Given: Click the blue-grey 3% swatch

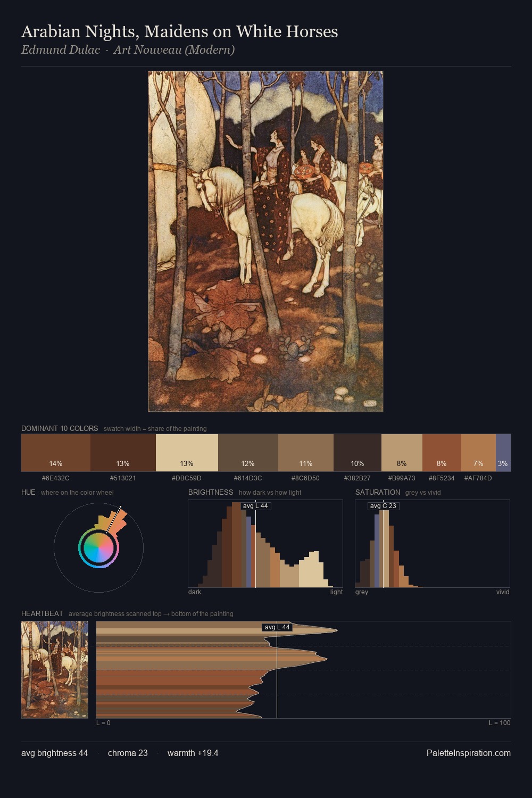Looking at the screenshot, I should pyautogui.click(x=503, y=453).
